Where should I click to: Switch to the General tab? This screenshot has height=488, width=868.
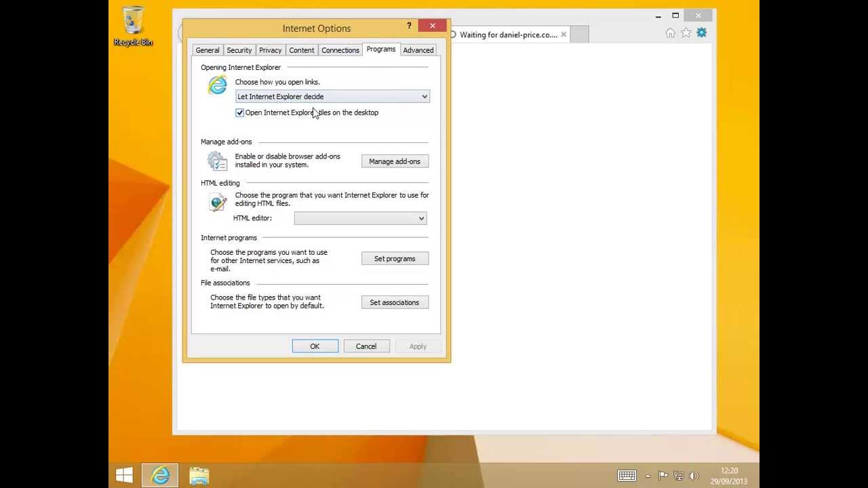208,50
